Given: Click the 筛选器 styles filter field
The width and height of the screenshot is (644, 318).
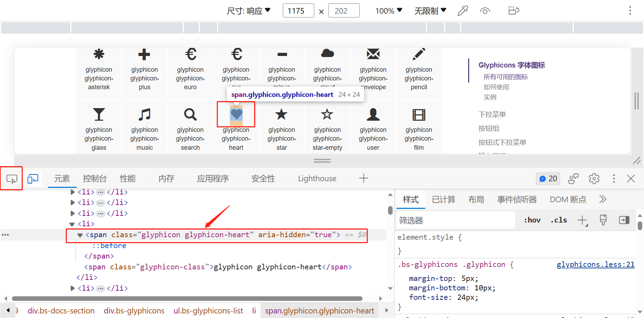Looking at the screenshot, I should [456, 220].
